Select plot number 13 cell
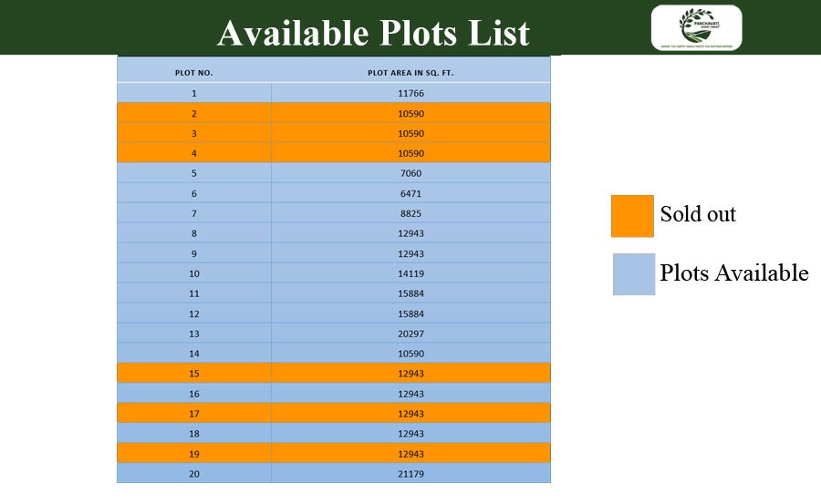821x504 pixels. (x=194, y=334)
